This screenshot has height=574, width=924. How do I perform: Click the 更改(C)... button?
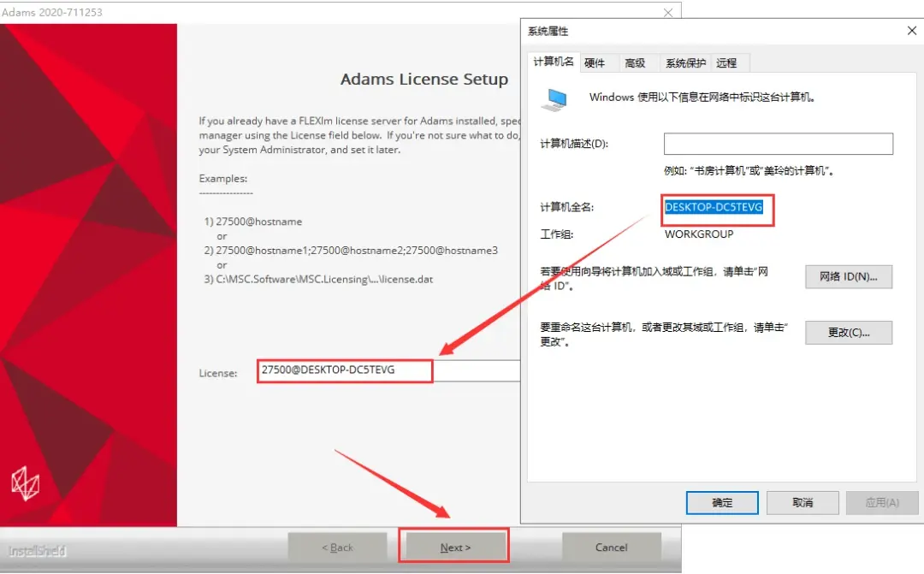coord(849,333)
